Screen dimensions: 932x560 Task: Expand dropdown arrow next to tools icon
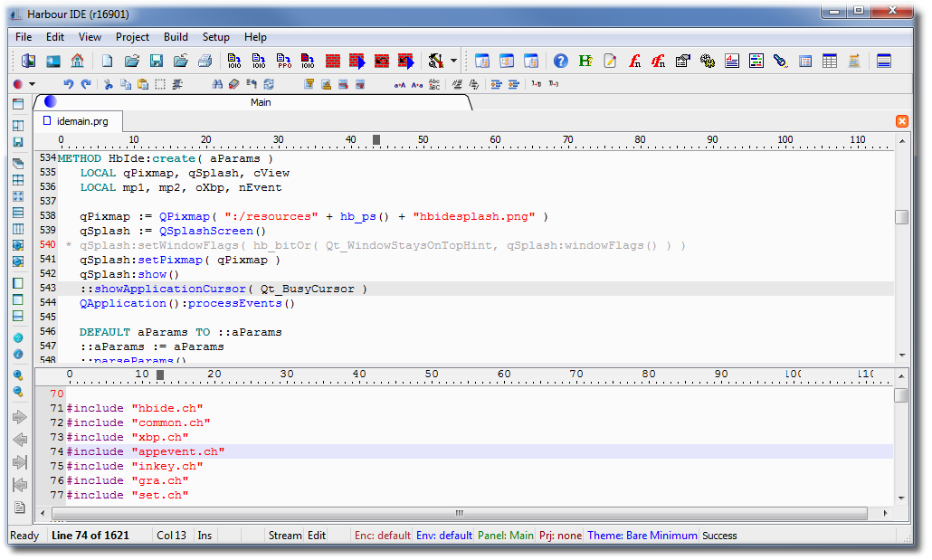pos(453,62)
